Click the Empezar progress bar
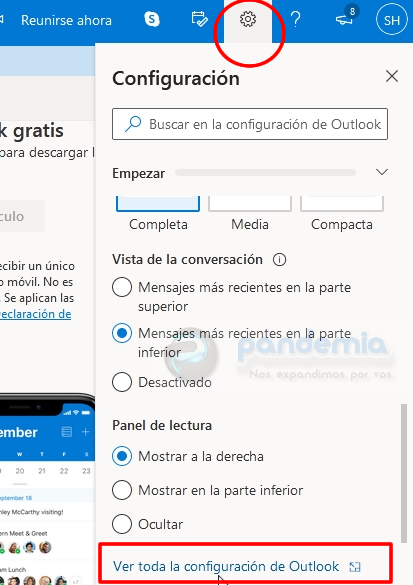413x585 pixels. [x=265, y=172]
